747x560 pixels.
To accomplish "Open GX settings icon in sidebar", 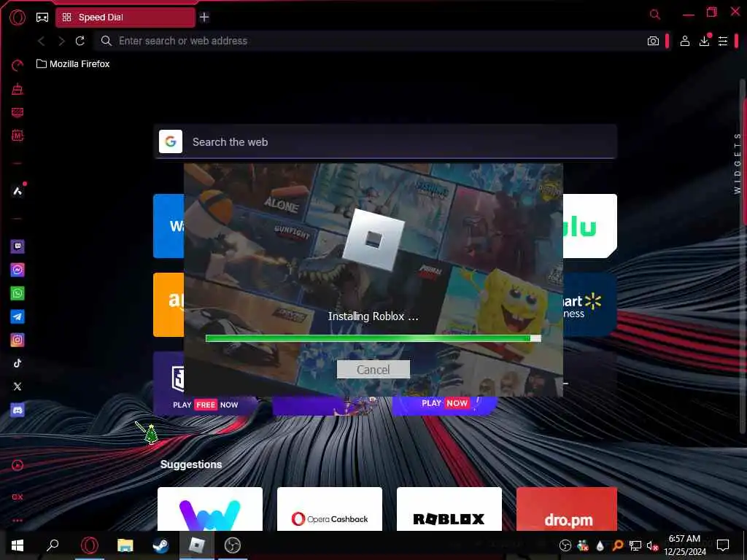I will (18, 497).
